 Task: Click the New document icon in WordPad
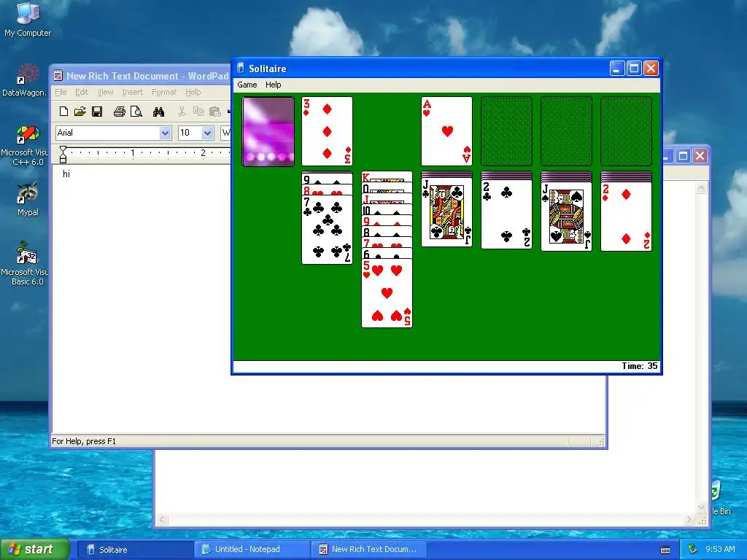click(63, 112)
